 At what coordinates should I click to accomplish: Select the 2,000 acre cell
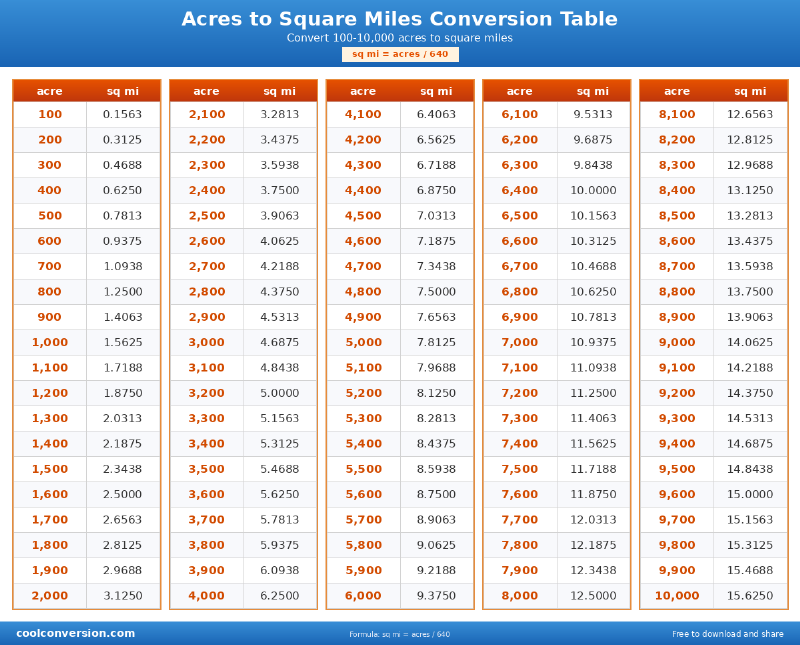click(x=50, y=596)
